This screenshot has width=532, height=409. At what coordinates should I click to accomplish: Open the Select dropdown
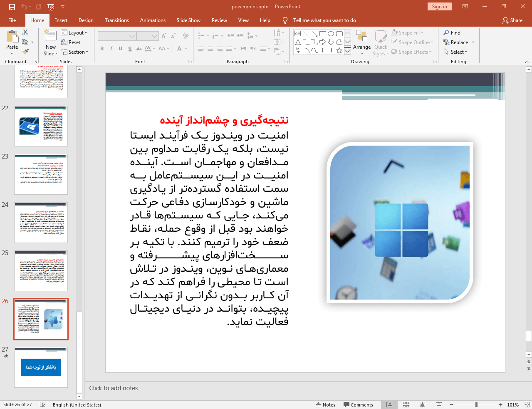tap(456, 52)
